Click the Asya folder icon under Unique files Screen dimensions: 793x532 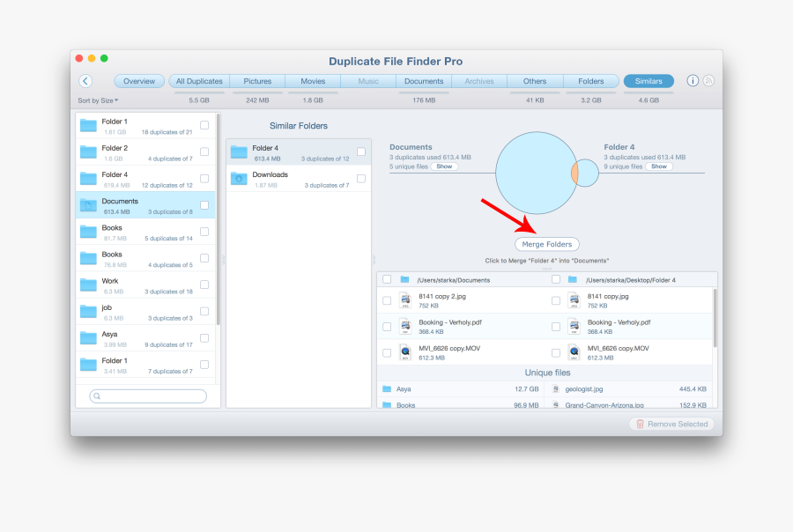[387, 388]
